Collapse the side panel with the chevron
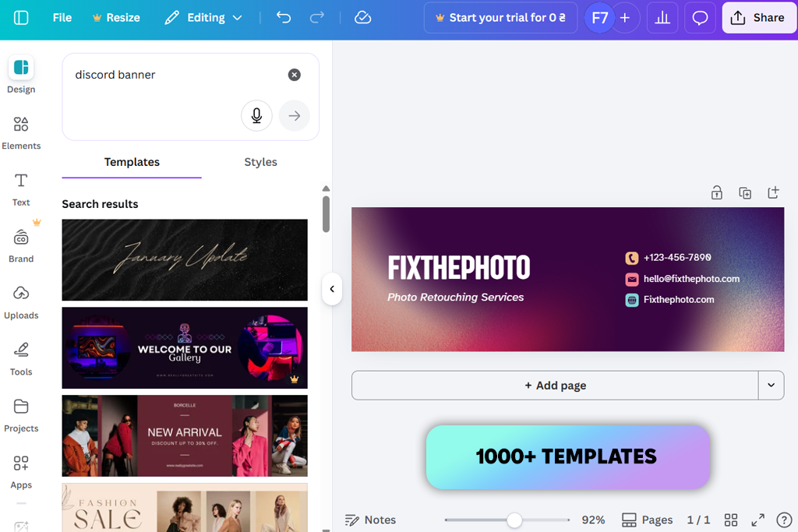 pyautogui.click(x=332, y=289)
